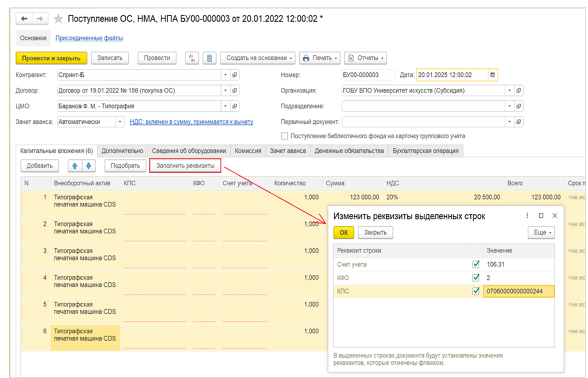The width and height of the screenshot is (588, 378).
Task: Click Закрыть button in dialog
Action: (x=376, y=232)
